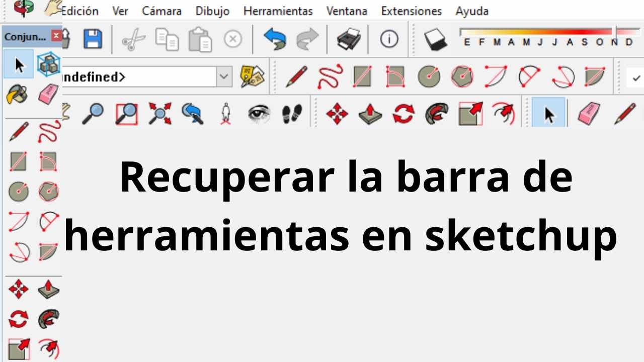Screen dimensions: 644x362
Task: Click the grey Redo arrow
Action: 307,39
